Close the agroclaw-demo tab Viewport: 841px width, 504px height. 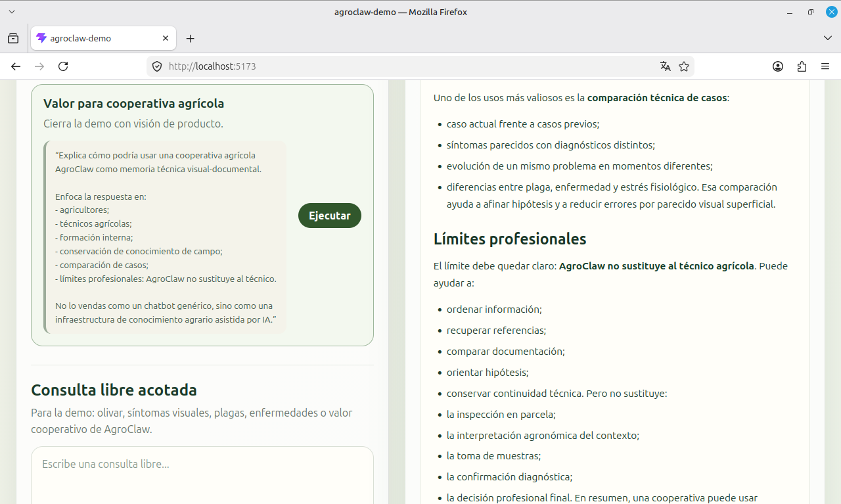(x=166, y=38)
